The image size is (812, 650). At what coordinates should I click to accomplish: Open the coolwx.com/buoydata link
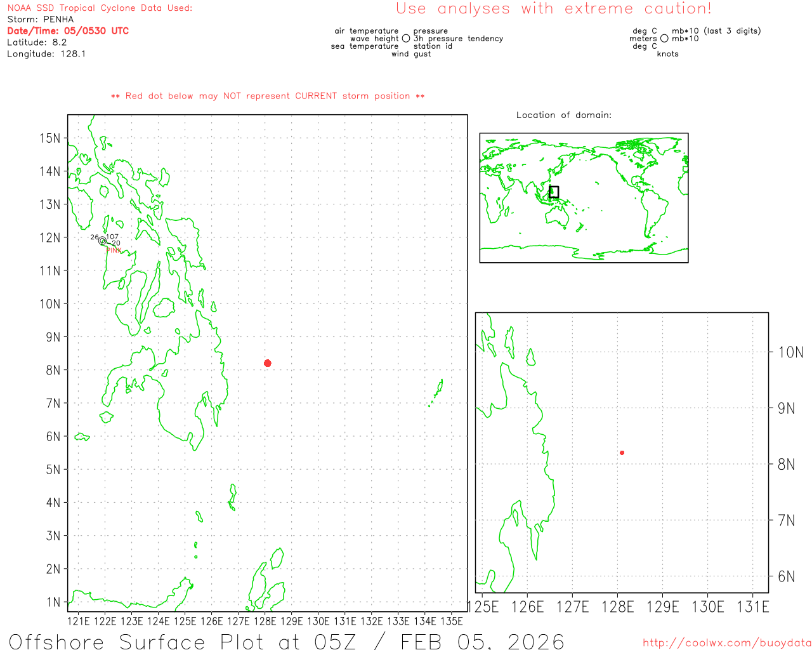point(726,643)
